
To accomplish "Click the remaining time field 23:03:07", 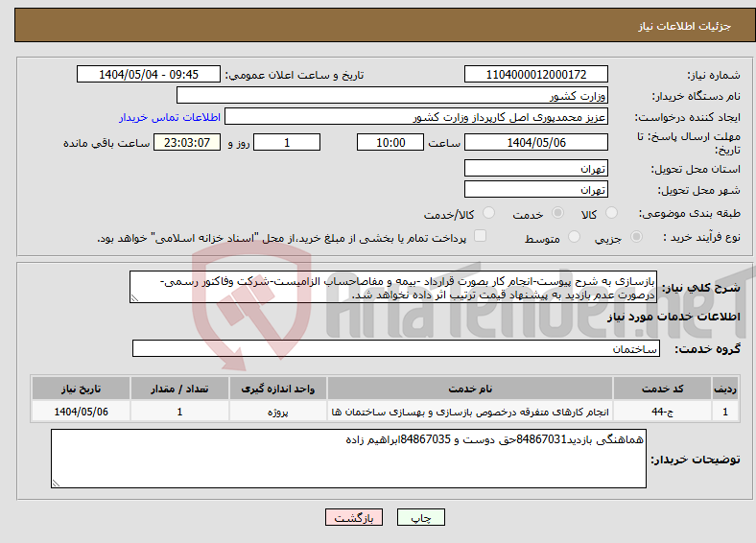I will click(x=187, y=142).
